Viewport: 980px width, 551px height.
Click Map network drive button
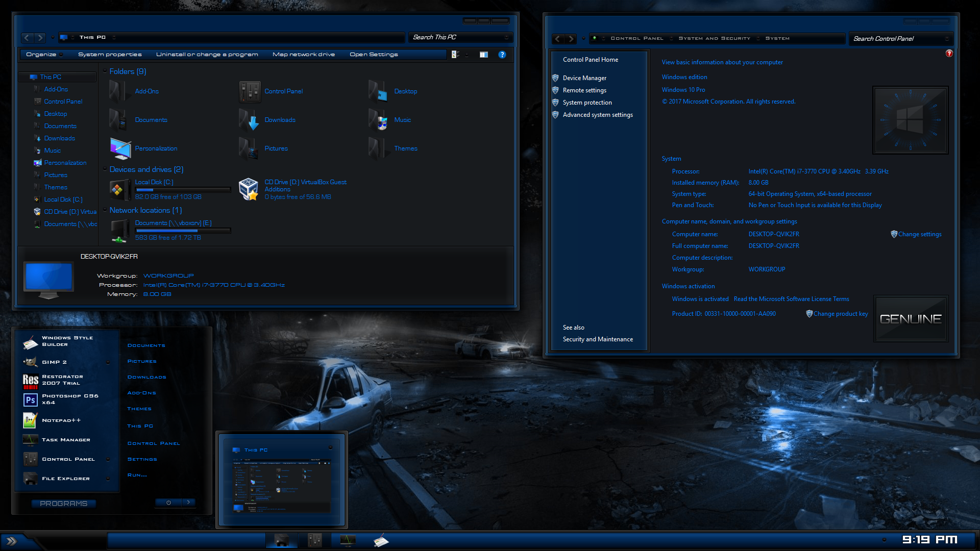[x=303, y=54]
